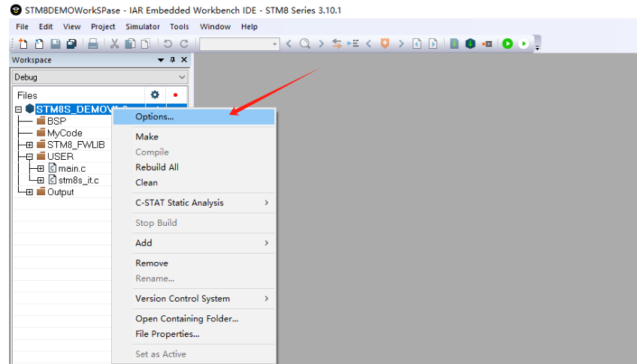Click the Compile toolbar icon
Image resolution: width=637 pixels, height=364 pixels.
click(454, 44)
